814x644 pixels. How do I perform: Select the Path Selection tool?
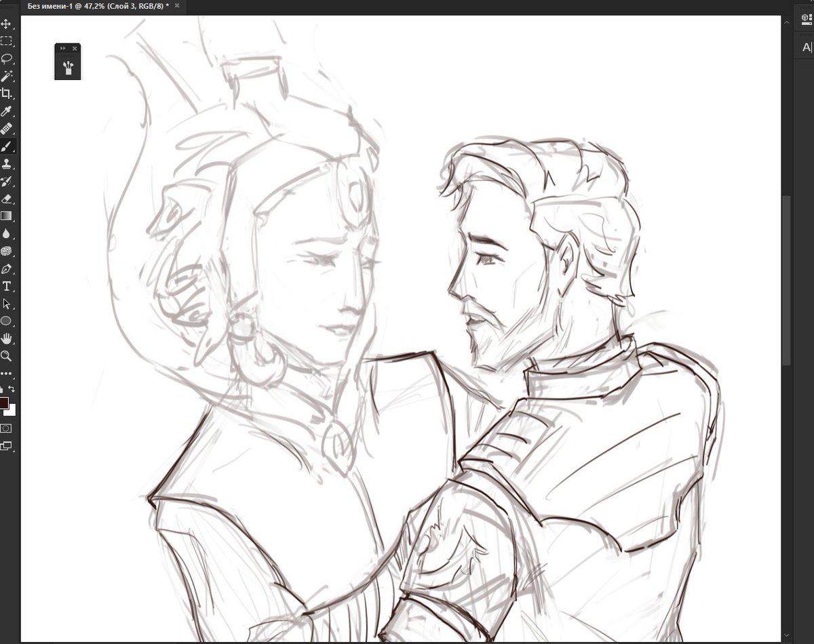[6, 304]
